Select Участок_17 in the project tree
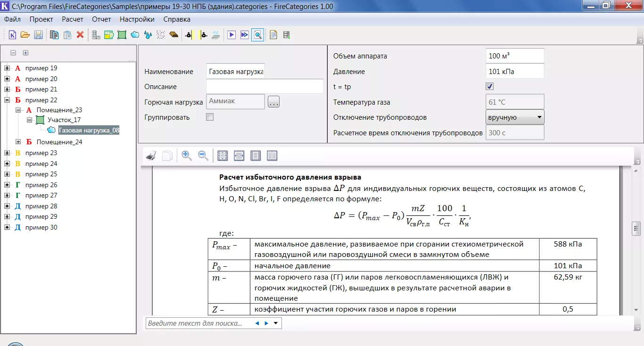Screen dimensions: 644x346 64,120
